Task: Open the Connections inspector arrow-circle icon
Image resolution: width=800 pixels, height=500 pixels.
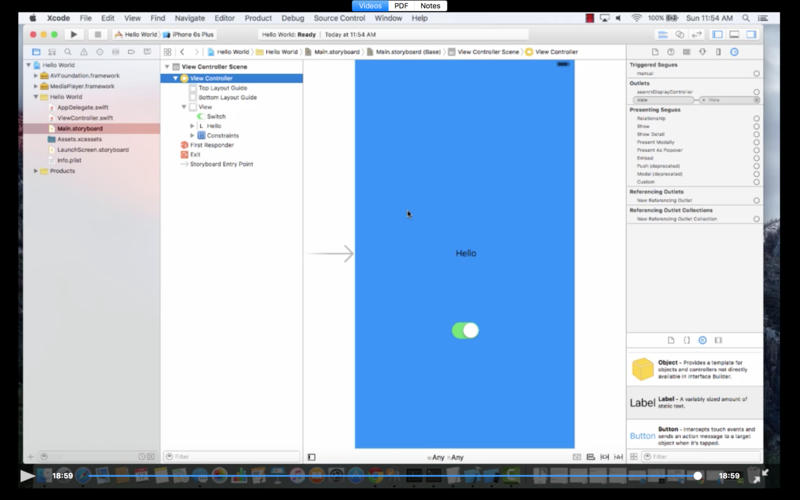Action: tap(734, 52)
